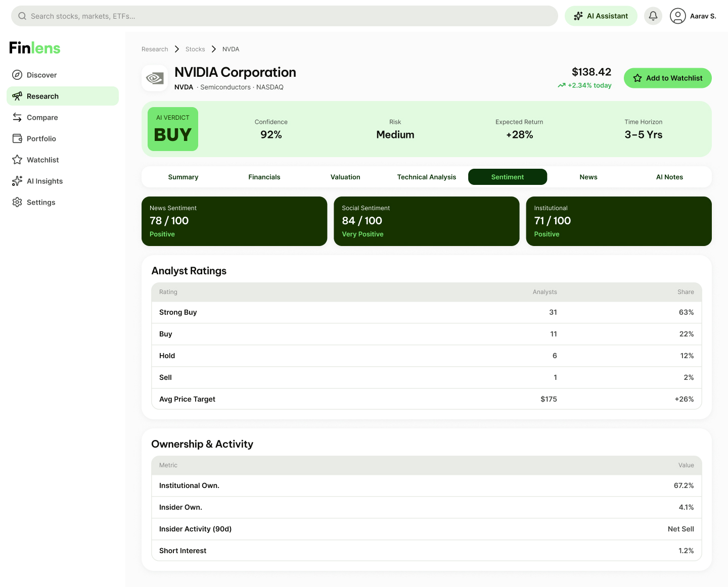Open the Valuation tab
728x587 pixels.
(345, 177)
